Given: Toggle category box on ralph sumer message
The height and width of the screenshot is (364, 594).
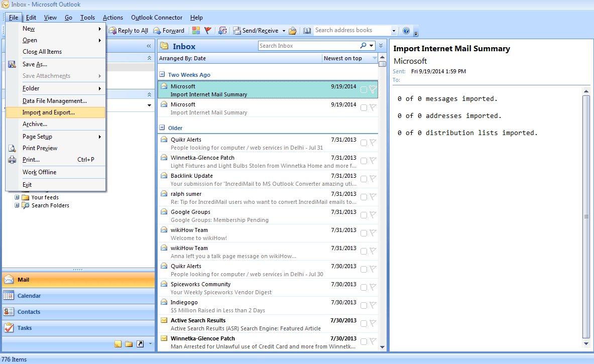Looking at the screenshot, I should pyautogui.click(x=364, y=197).
